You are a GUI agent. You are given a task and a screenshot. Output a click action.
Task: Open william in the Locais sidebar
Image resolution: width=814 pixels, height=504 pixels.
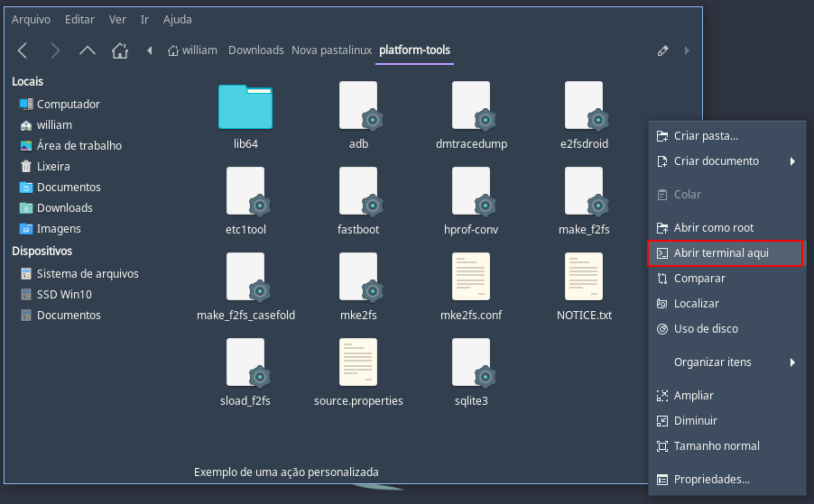tap(46, 125)
